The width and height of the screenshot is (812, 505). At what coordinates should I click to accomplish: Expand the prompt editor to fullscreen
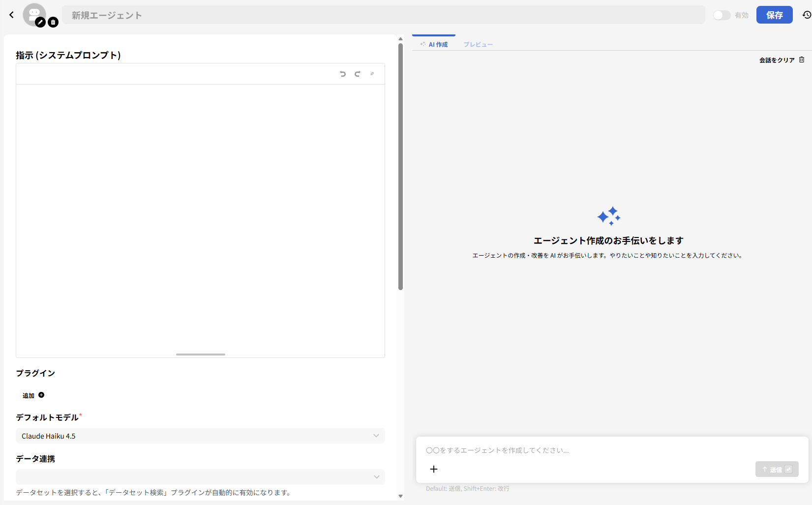tap(372, 74)
